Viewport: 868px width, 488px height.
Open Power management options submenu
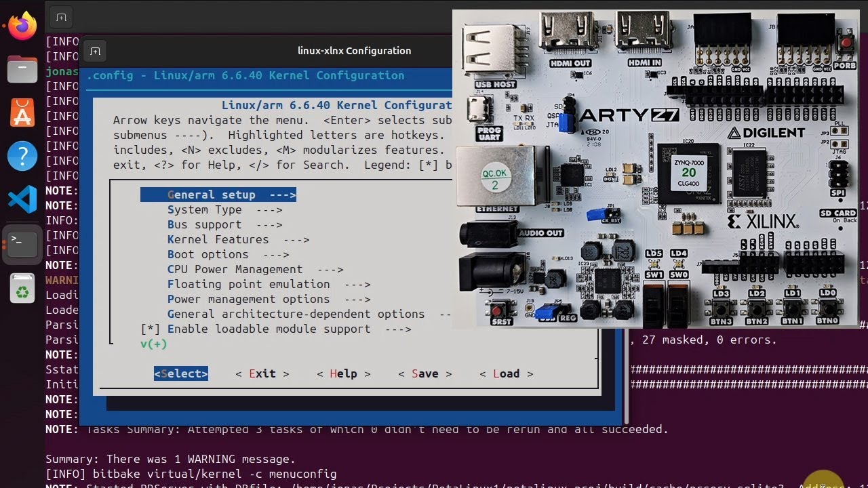[x=269, y=299]
